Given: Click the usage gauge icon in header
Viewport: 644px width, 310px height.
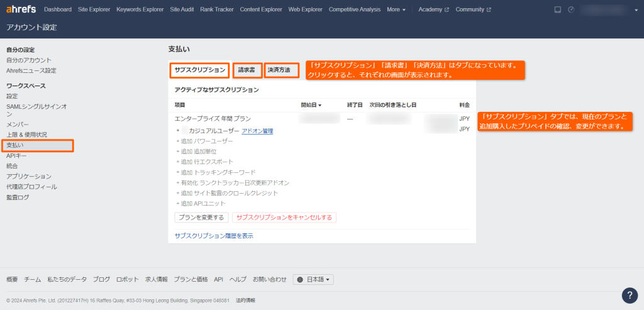Looking at the screenshot, I should coord(571,9).
